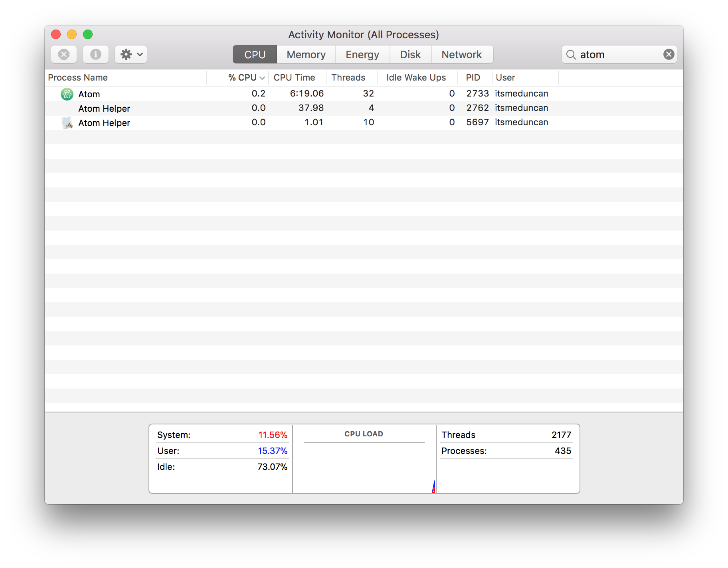The width and height of the screenshot is (728, 568).
Task: Click the Atom app icon in the first row
Action: 67,94
